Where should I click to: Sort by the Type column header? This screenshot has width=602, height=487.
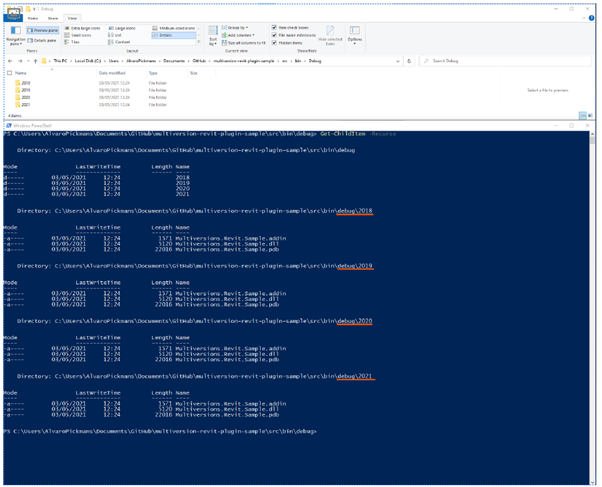click(x=153, y=73)
